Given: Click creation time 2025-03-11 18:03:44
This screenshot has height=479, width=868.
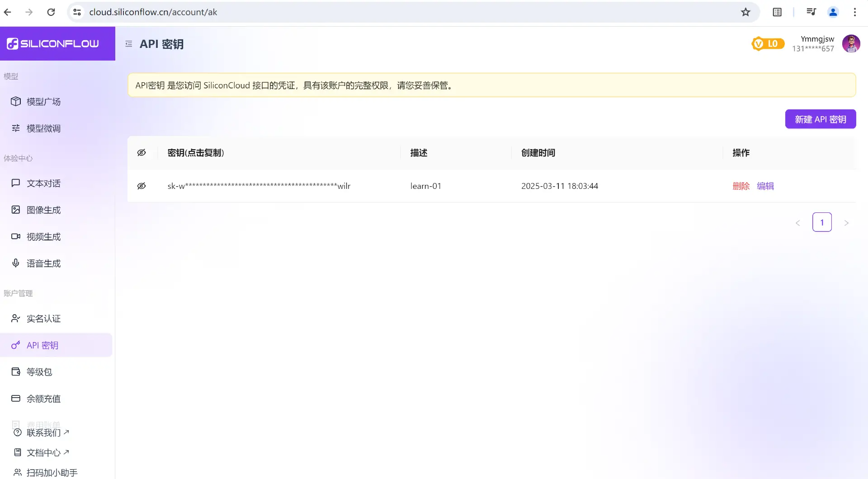Looking at the screenshot, I should (x=560, y=186).
